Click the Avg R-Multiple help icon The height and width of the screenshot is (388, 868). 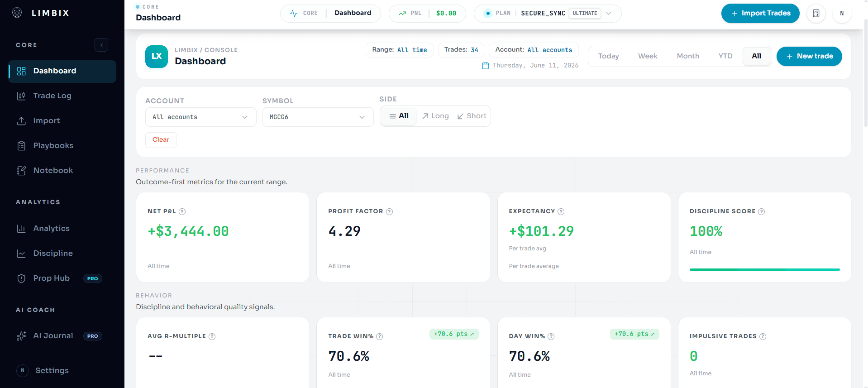coord(212,336)
